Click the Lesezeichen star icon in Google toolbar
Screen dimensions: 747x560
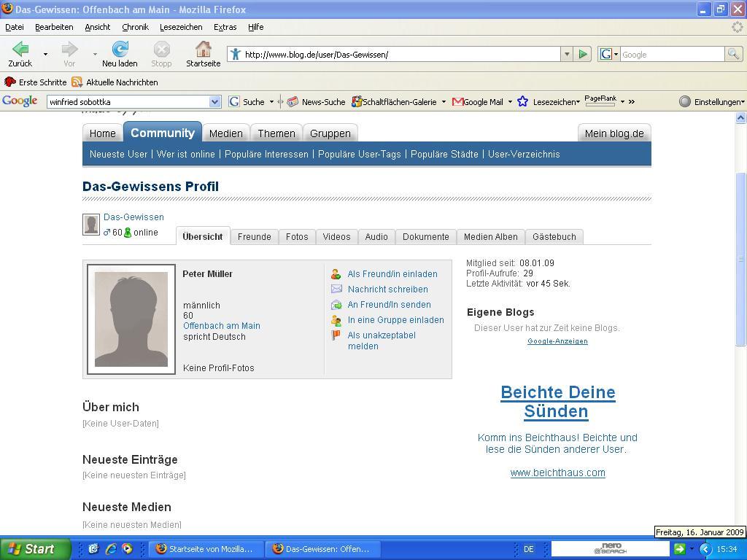click(x=522, y=102)
